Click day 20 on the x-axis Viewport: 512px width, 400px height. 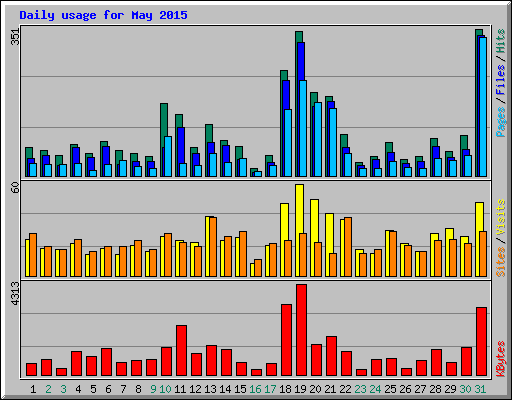(315, 389)
